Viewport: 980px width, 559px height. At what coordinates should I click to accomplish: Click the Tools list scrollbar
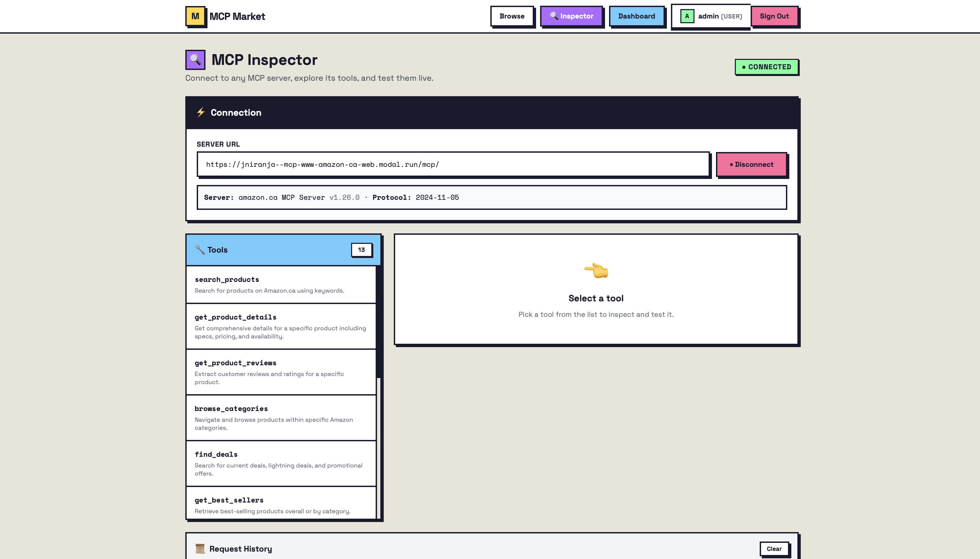point(378,323)
